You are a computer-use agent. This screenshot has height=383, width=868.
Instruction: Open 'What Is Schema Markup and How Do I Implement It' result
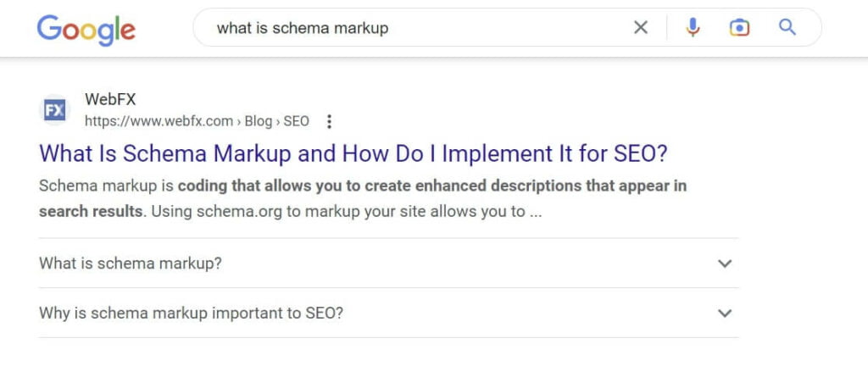(353, 153)
